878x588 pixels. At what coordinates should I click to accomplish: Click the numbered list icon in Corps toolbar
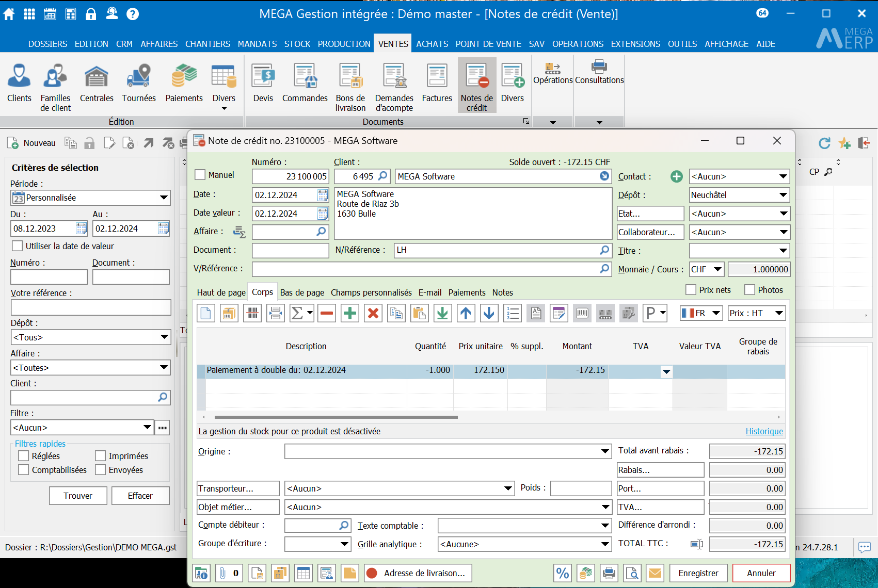513,313
